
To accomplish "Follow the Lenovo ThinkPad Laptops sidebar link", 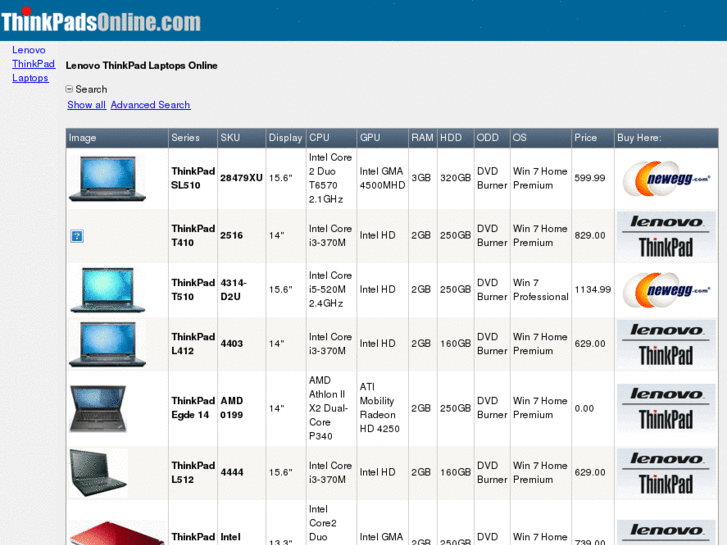I will coord(33,64).
